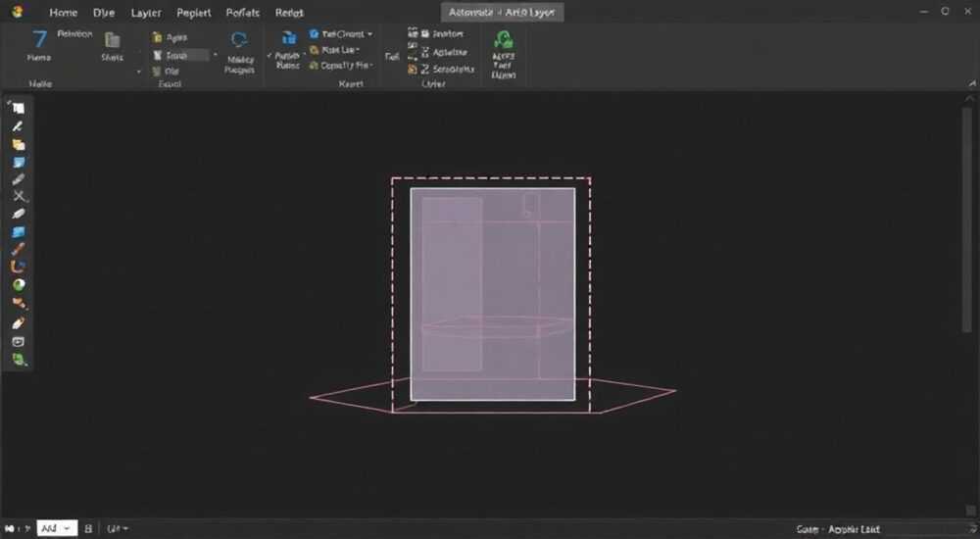The width and height of the screenshot is (980, 539).
Task: Switch to the Redot ribbon tab
Action: coord(289,13)
